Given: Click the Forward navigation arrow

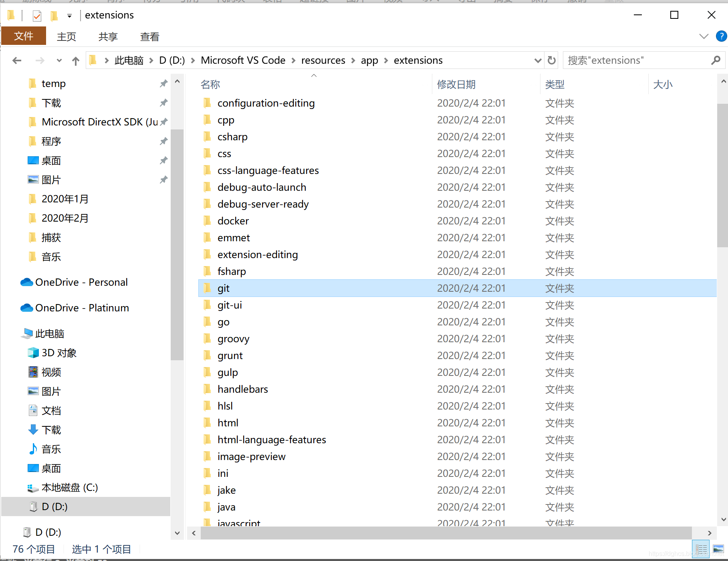Looking at the screenshot, I should pos(40,61).
